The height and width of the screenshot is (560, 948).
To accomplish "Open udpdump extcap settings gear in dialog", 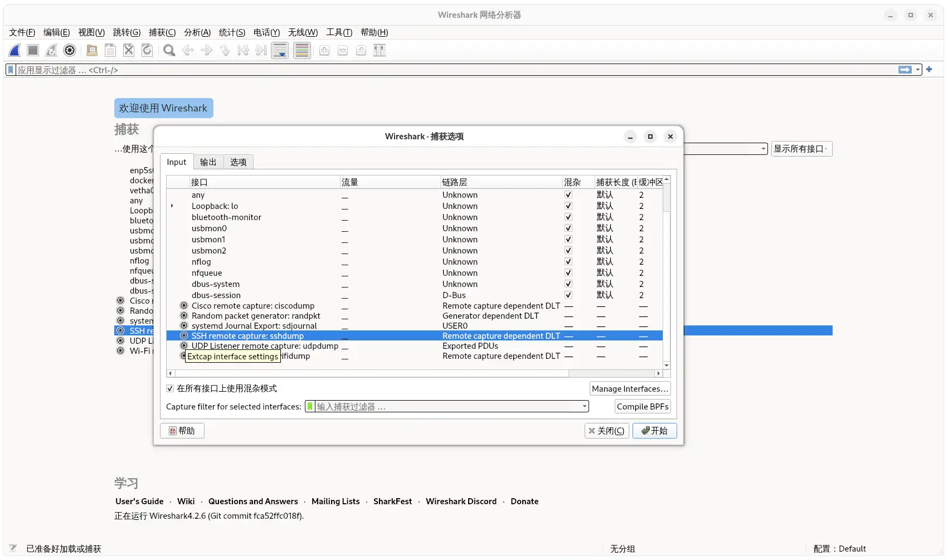I will 184,346.
